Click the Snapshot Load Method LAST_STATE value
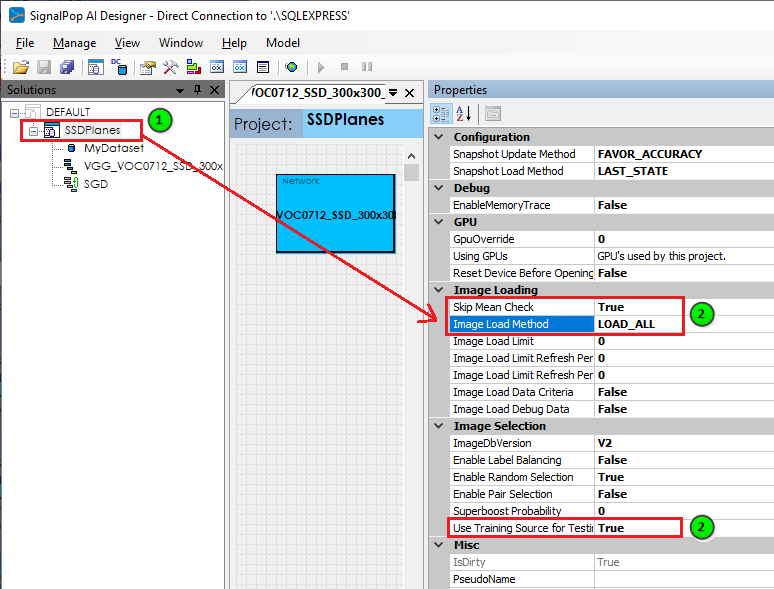774x589 pixels. [x=684, y=171]
